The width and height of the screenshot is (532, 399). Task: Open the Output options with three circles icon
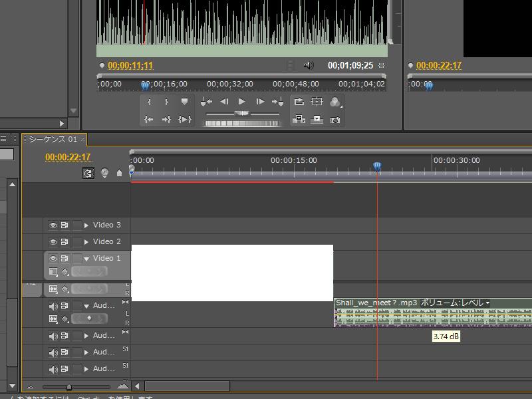(335, 102)
